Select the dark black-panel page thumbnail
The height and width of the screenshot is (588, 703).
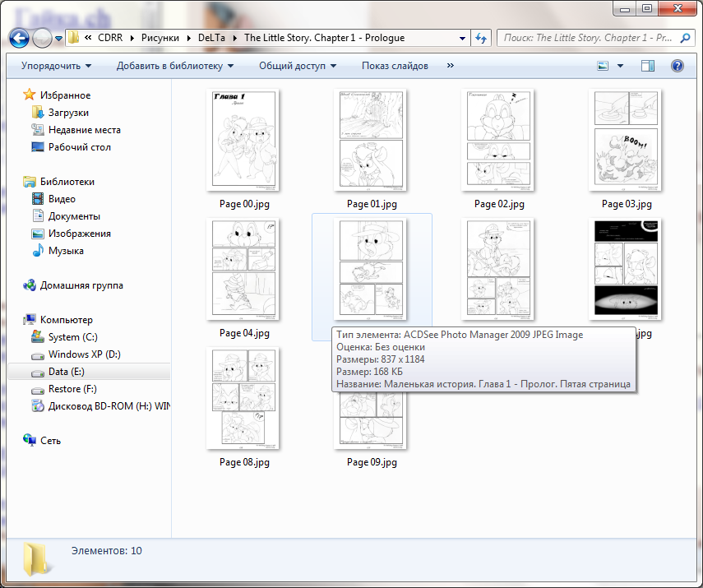coord(626,269)
